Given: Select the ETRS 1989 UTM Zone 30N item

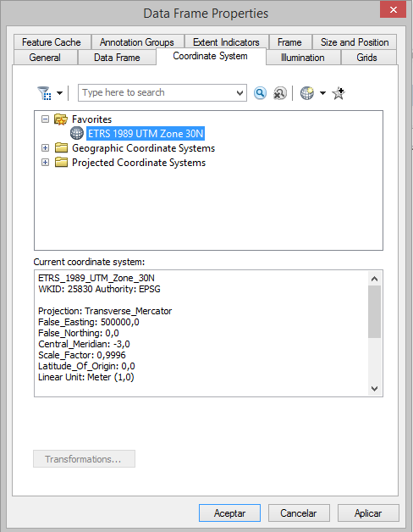Looking at the screenshot, I should [x=146, y=134].
